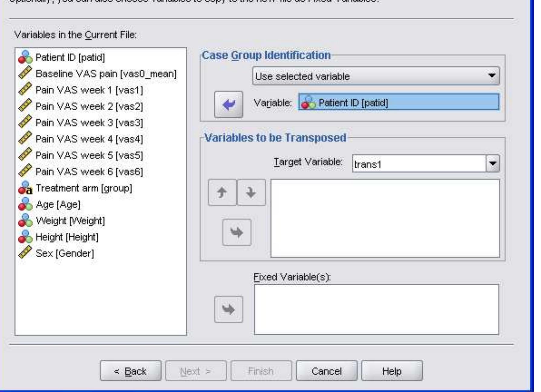Open the Target Variable dropdown arrow
Viewport: 541px width, 392px height.
pyautogui.click(x=493, y=164)
